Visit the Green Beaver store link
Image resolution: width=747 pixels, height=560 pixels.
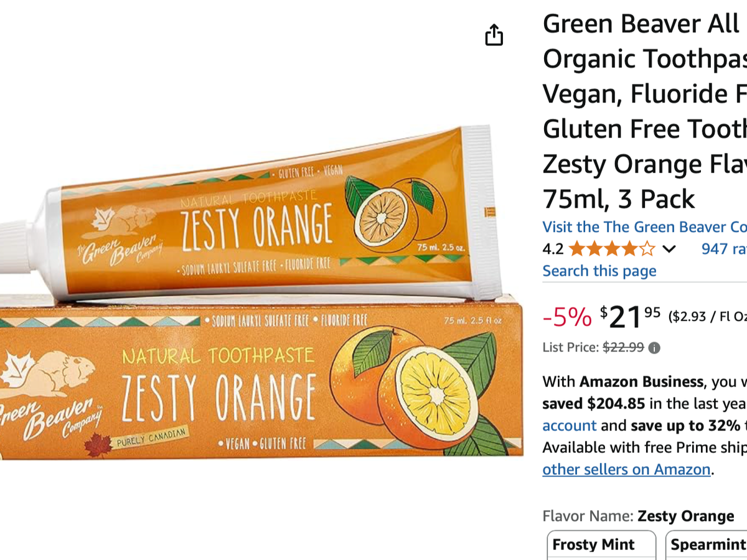(644, 227)
